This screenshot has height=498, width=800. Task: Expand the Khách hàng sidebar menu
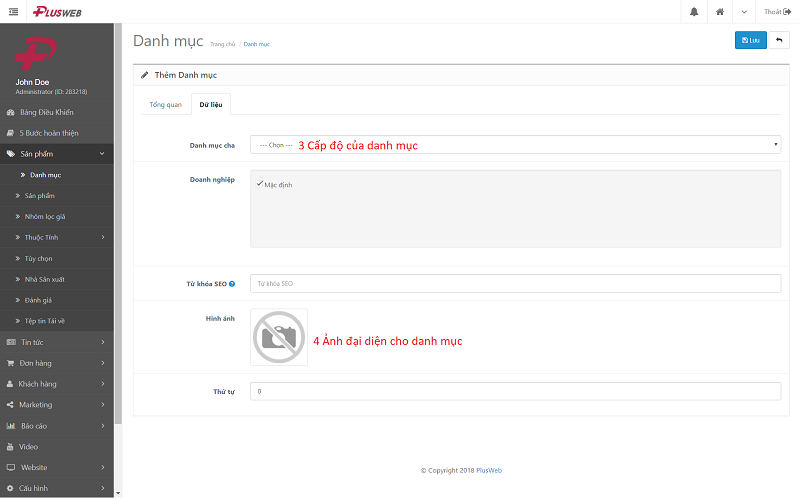(x=57, y=384)
